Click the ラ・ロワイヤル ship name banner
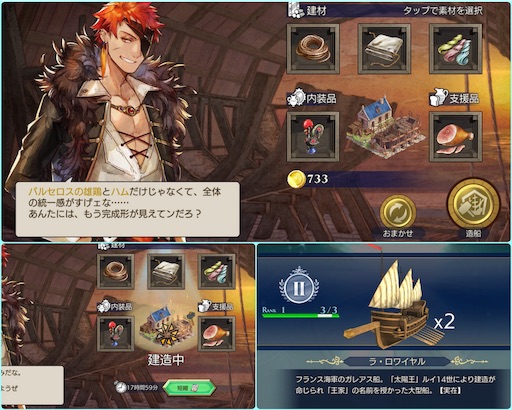 click(x=397, y=361)
